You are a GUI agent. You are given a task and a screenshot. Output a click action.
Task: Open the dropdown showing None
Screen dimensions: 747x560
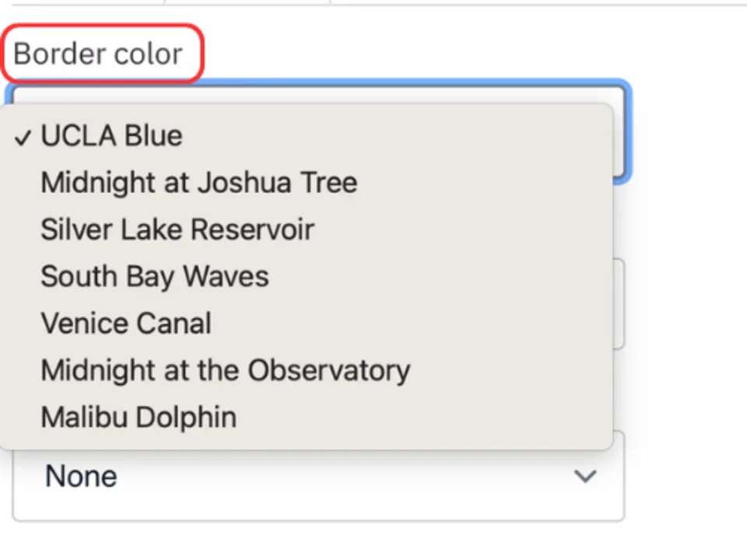317,476
